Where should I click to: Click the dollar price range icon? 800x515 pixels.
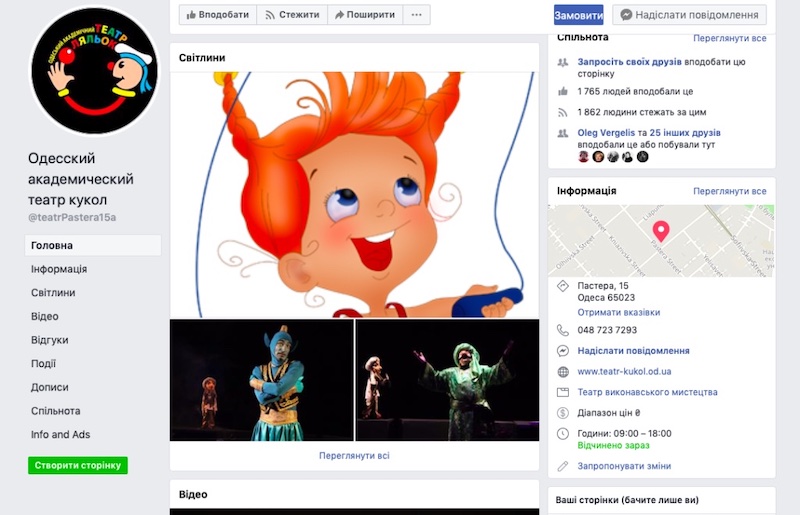pos(563,413)
